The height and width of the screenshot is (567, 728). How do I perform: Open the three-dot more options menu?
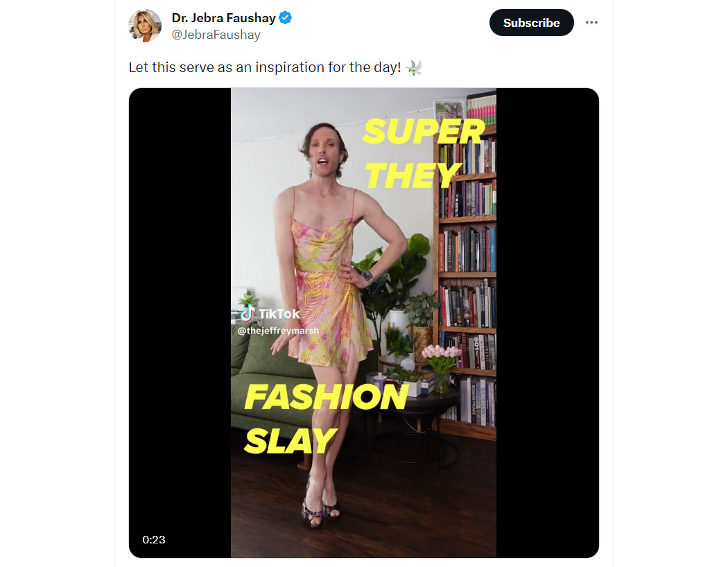[591, 22]
